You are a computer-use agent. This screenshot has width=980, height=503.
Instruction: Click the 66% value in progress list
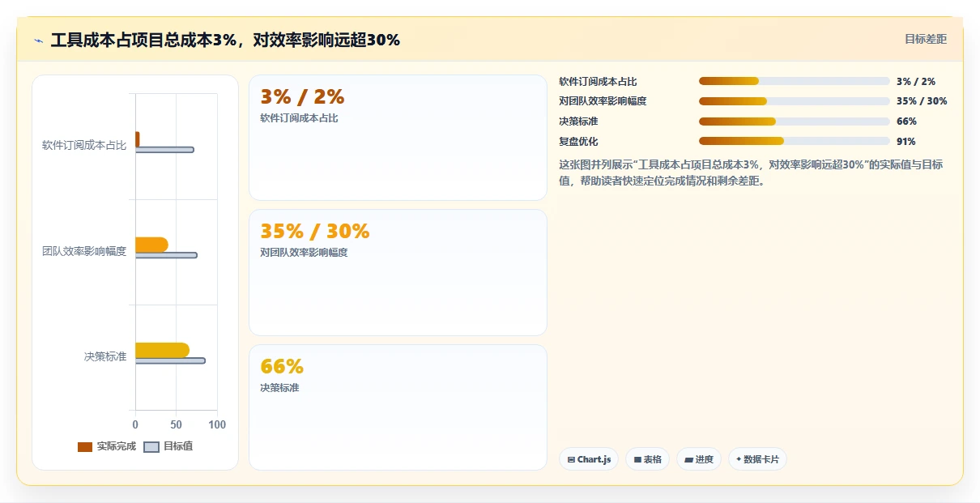[x=906, y=121]
